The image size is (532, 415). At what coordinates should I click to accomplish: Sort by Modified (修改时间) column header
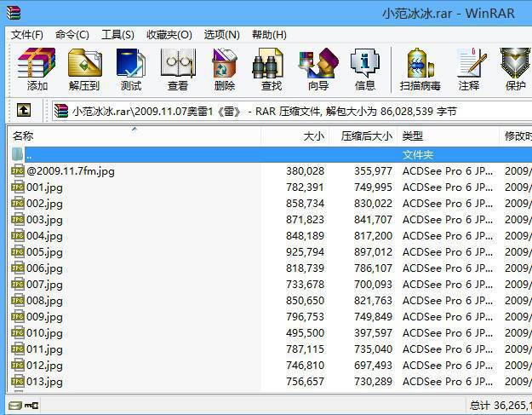[516, 136]
